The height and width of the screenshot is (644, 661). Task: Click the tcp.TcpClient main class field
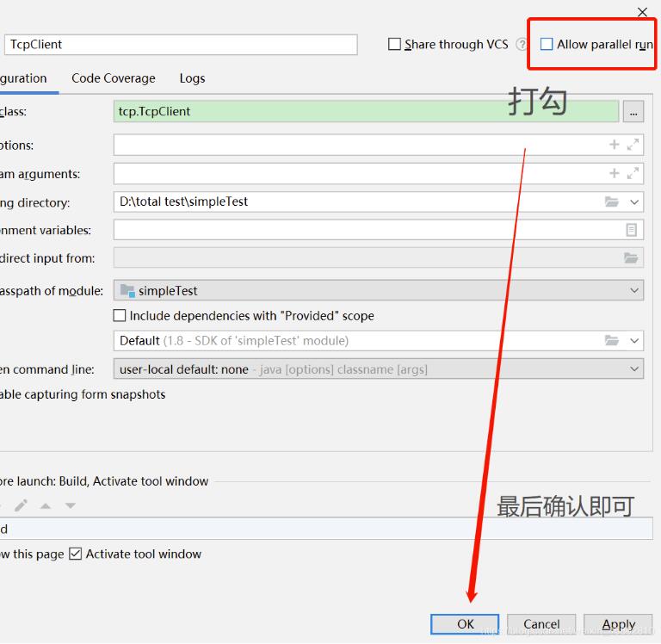click(x=366, y=112)
